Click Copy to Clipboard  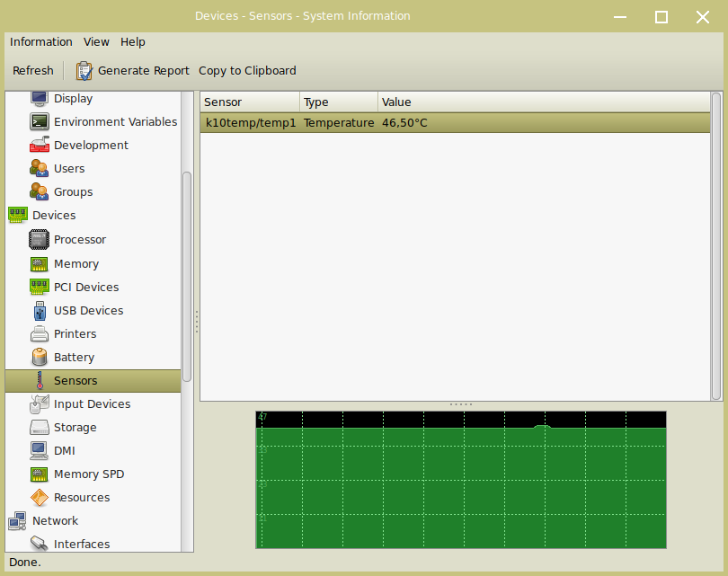(247, 71)
